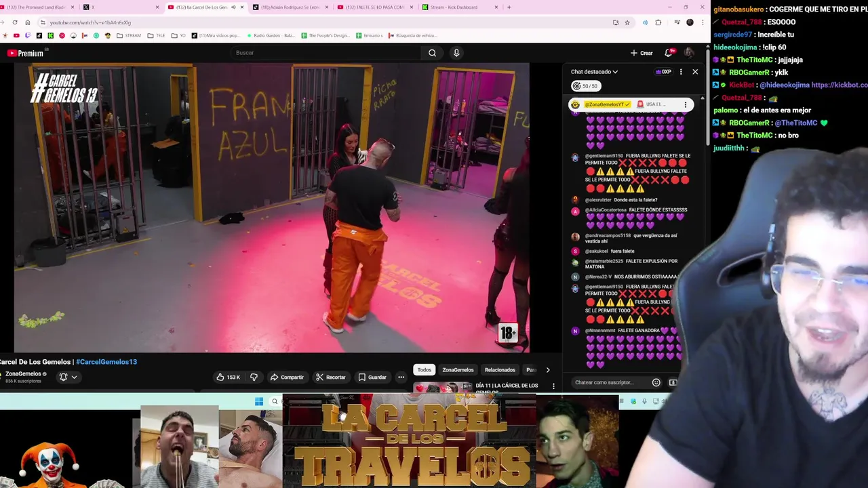This screenshot has width=868, height=488.
Task: Open the YO bookmarks folder
Action: pos(177,35)
